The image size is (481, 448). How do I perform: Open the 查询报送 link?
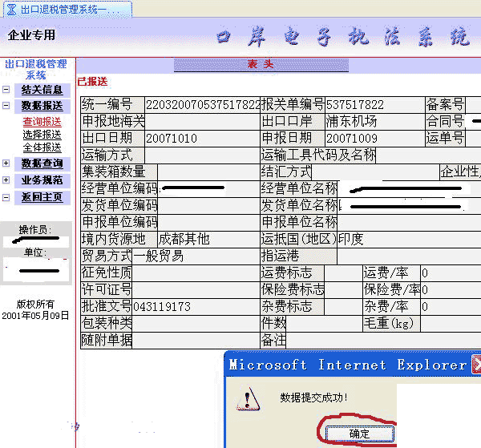pos(42,122)
